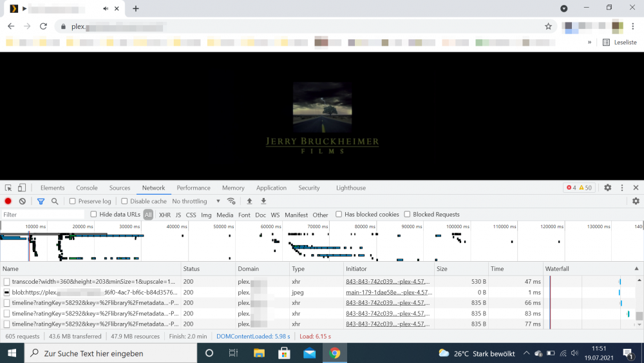
Task: Open DevTools more options menu
Action: click(x=622, y=188)
